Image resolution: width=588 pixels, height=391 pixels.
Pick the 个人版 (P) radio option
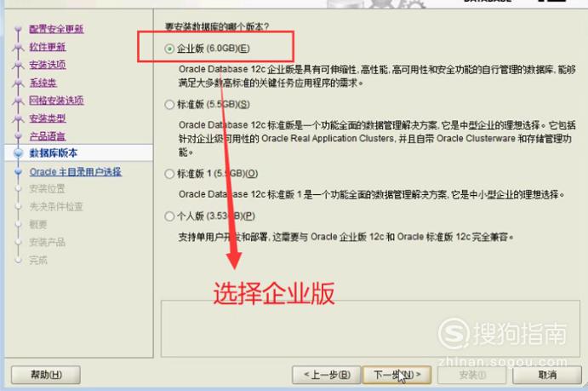[x=169, y=216]
